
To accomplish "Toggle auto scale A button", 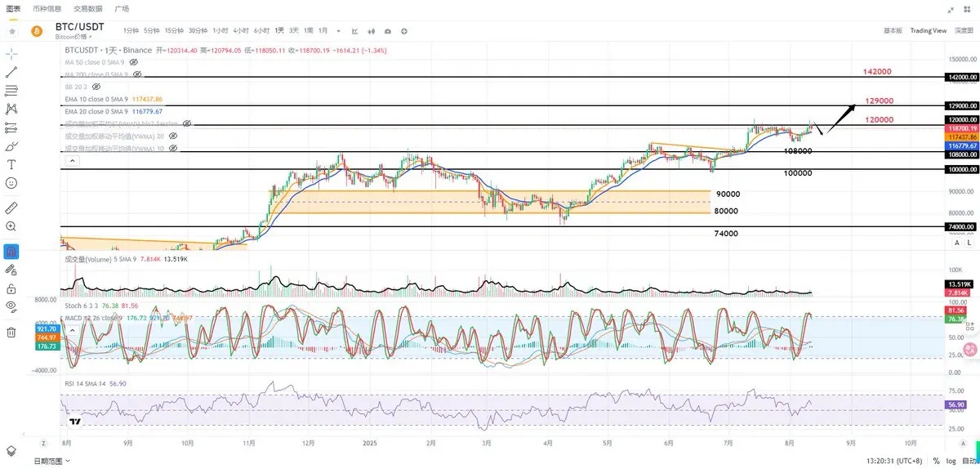I will point(957,243).
